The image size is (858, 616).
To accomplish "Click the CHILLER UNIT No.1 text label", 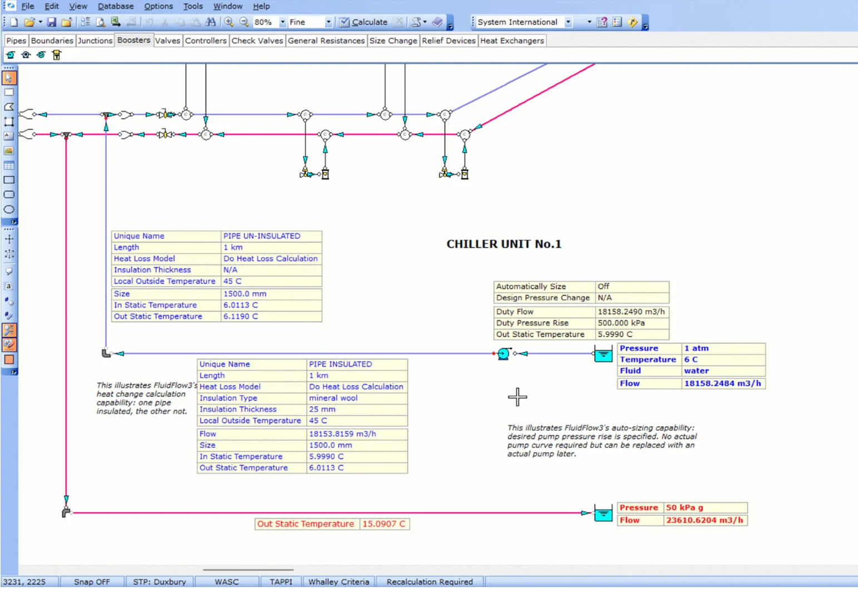I will [504, 244].
